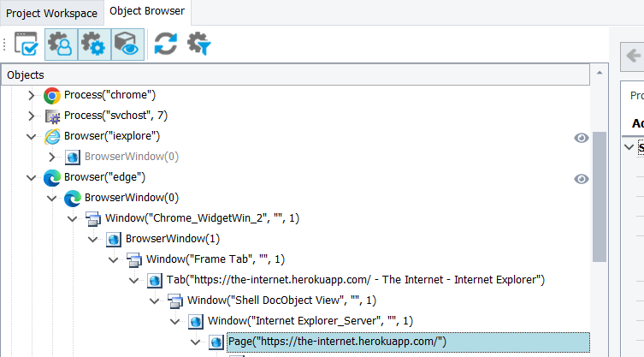This screenshot has height=357, width=644.
Task: Open the gear-with-funnel process filter icon
Action: pyautogui.click(x=199, y=45)
